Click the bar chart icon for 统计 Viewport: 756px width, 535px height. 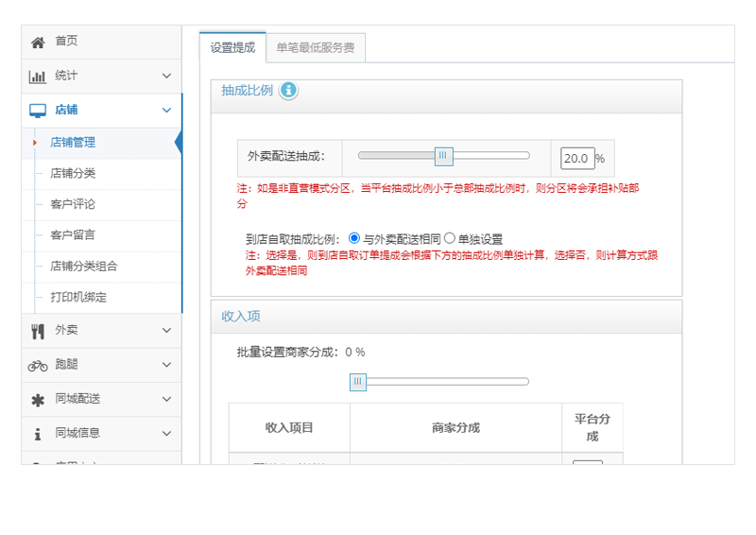click(38, 77)
